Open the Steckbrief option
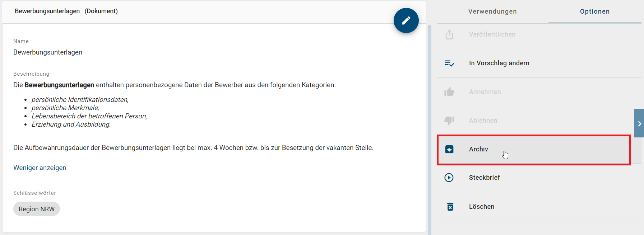Viewport: 644px width, 235px height. point(539,178)
